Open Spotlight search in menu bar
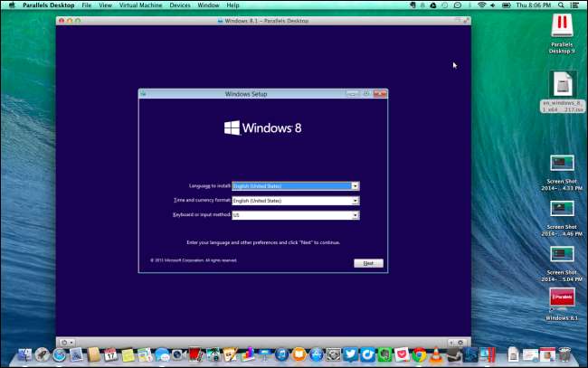 click(x=561, y=5)
